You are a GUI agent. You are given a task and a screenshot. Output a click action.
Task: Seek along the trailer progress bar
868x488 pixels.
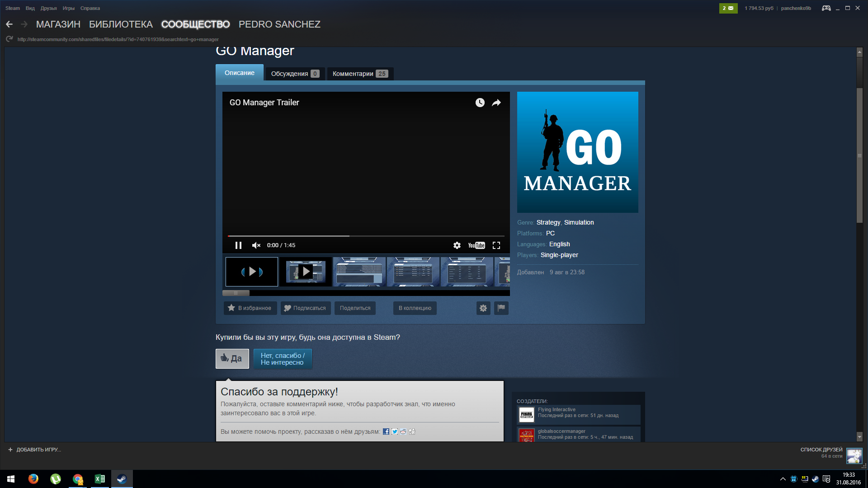[366, 236]
